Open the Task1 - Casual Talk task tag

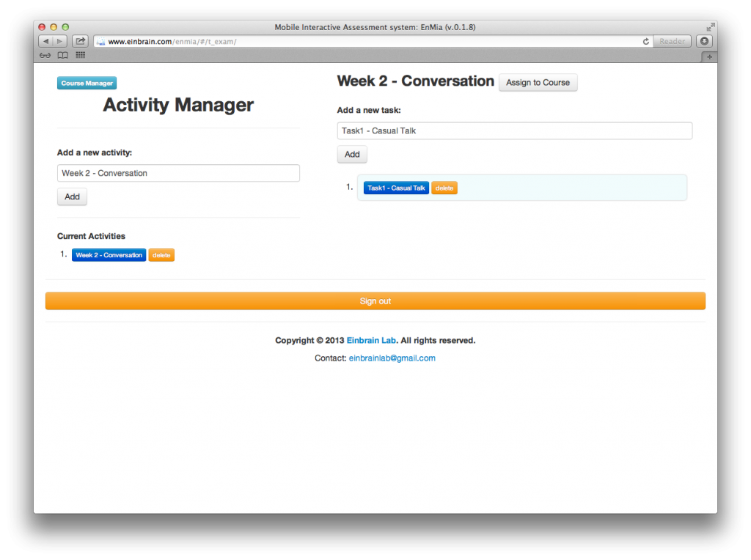pos(396,188)
